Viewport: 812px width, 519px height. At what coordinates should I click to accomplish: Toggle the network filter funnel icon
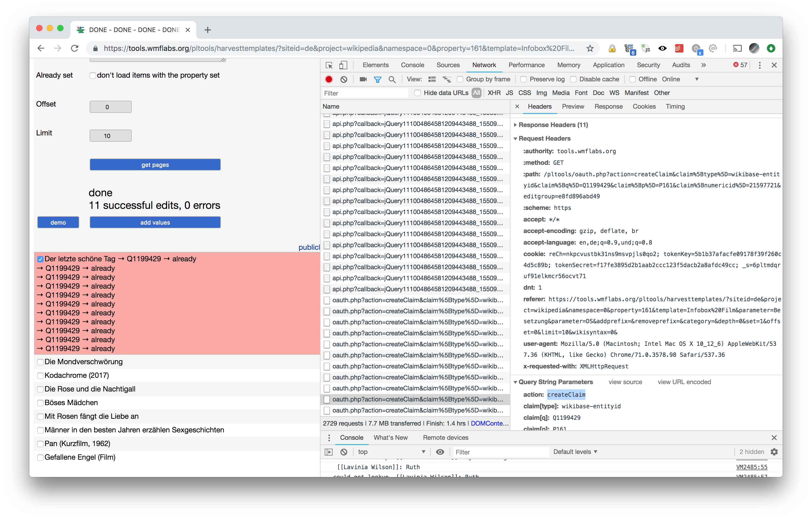coord(377,79)
